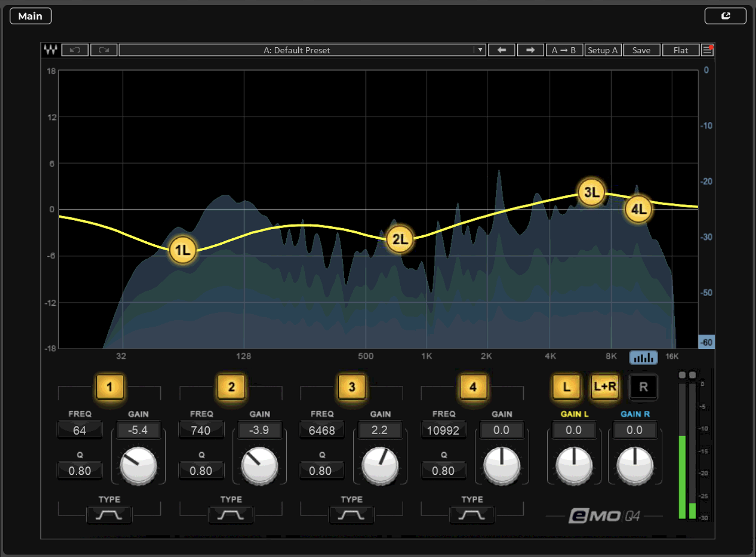This screenshot has width=756, height=557.
Task: Click band 1 frequency field showing 64
Action: pyautogui.click(x=80, y=430)
